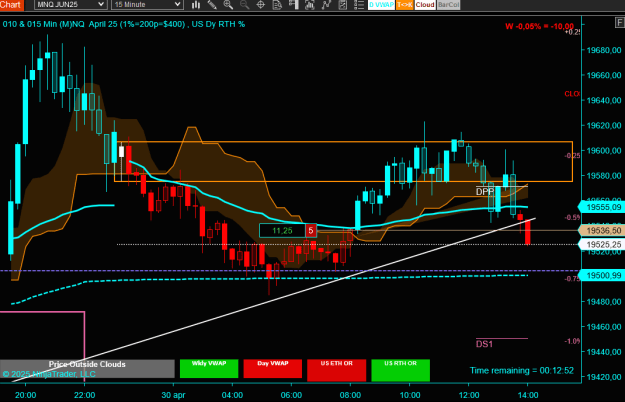Click the DS1 support level label
625x402 pixels.
[x=484, y=344]
